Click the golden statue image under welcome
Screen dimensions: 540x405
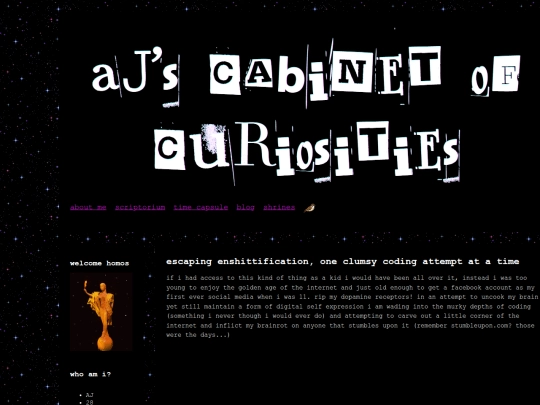click(101, 312)
